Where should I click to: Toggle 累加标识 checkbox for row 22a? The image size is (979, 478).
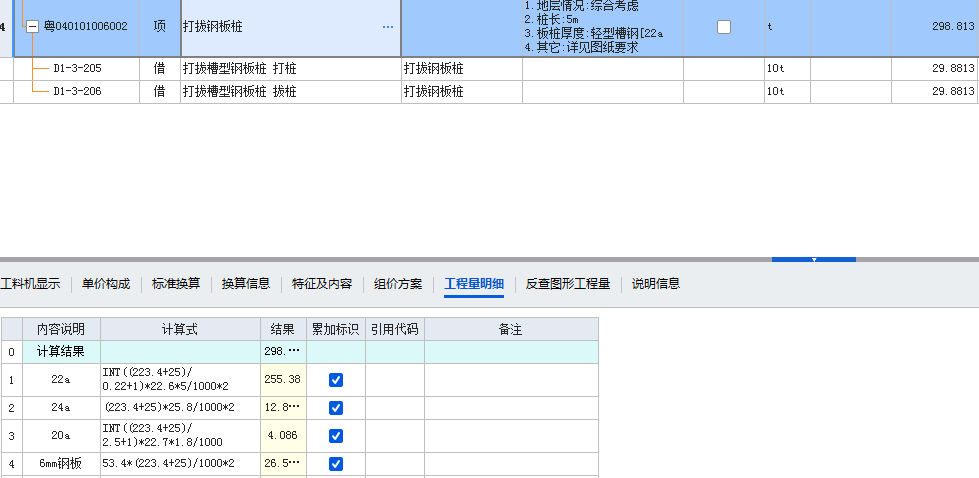pyautogui.click(x=336, y=380)
